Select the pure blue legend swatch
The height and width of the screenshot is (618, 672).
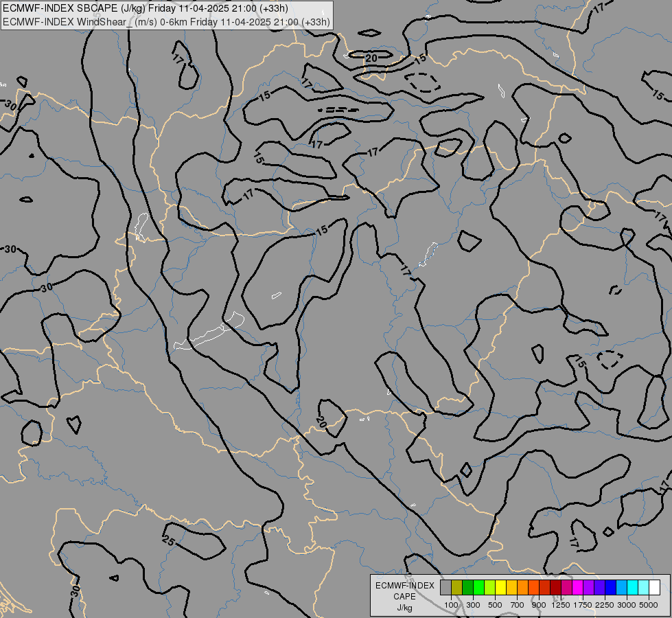tap(611, 587)
